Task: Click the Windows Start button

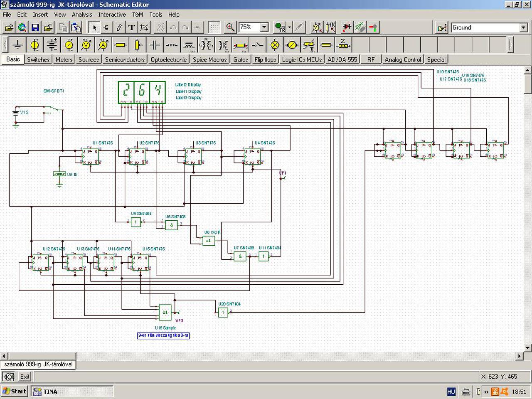Action: pos(14,391)
